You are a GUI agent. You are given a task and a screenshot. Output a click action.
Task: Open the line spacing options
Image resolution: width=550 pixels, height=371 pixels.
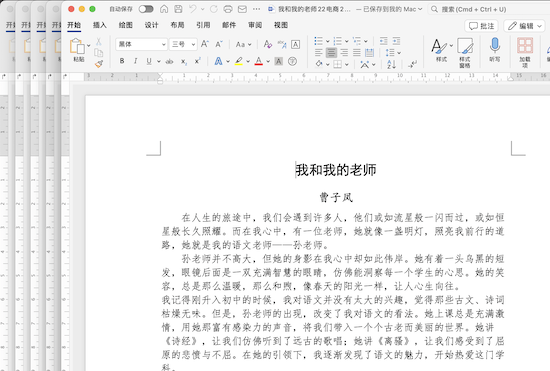[393, 53]
